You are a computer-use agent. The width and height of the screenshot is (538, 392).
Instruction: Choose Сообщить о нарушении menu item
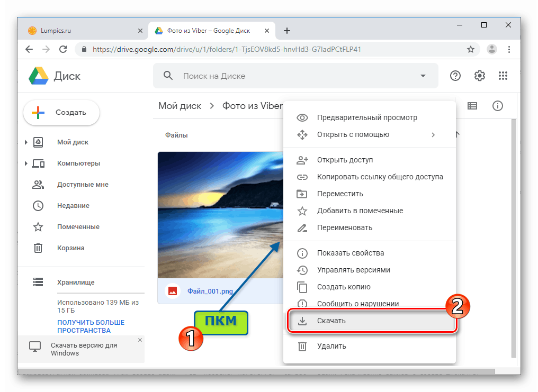click(370, 304)
